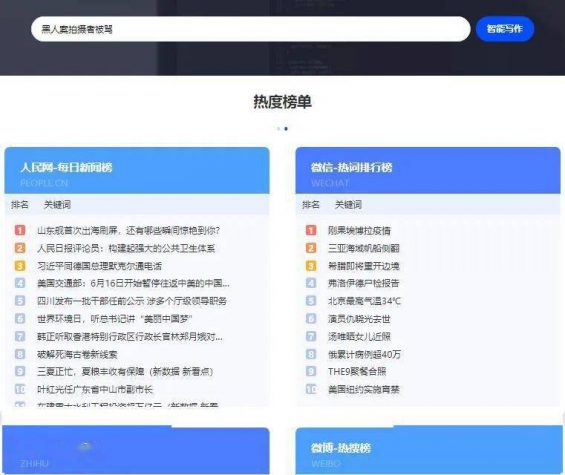Click rank 8 badge for 俄累计病例超40万
The width and height of the screenshot is (565, 475).
click(311, 354)
